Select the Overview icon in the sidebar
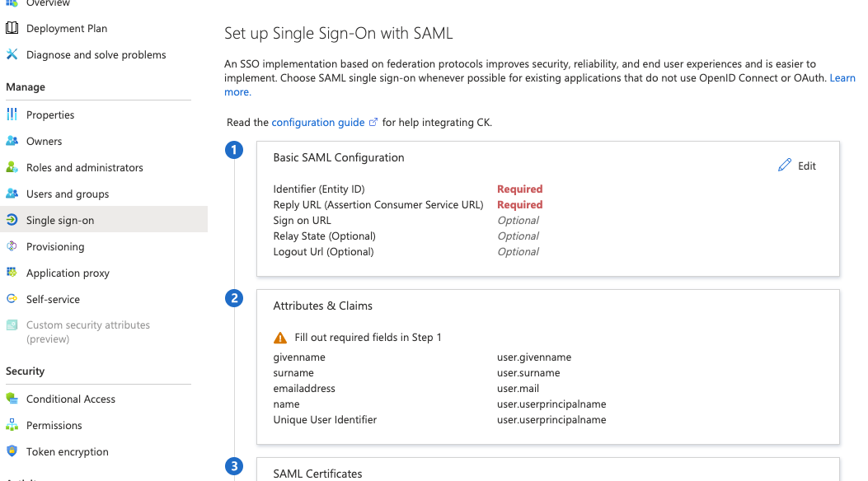Image resolution: width=868 pixels, height=481 pixels. [12, 4]
